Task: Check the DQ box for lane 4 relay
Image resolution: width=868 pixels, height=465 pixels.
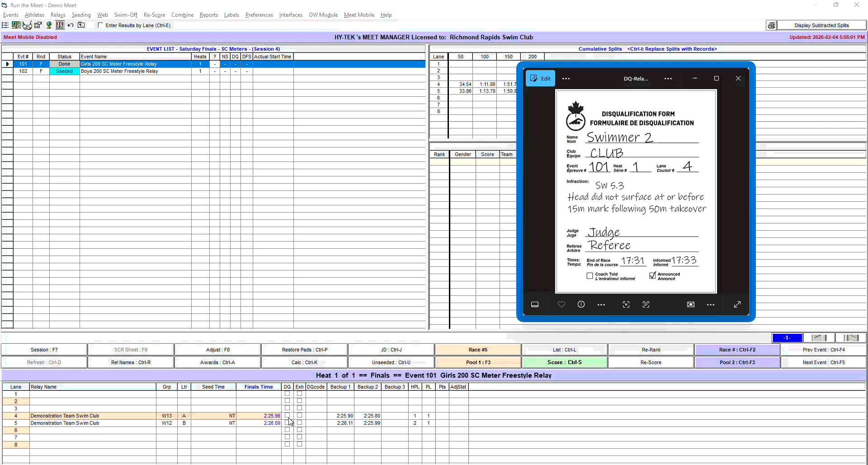Action: pos(287,415)
